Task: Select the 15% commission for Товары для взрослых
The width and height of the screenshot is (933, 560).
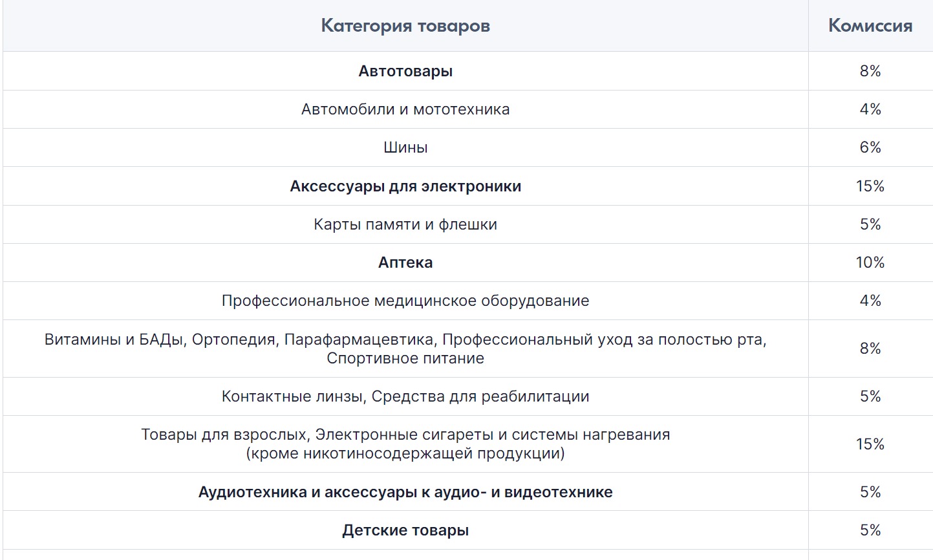Action: pyautogui.click(x=870, y=444)
